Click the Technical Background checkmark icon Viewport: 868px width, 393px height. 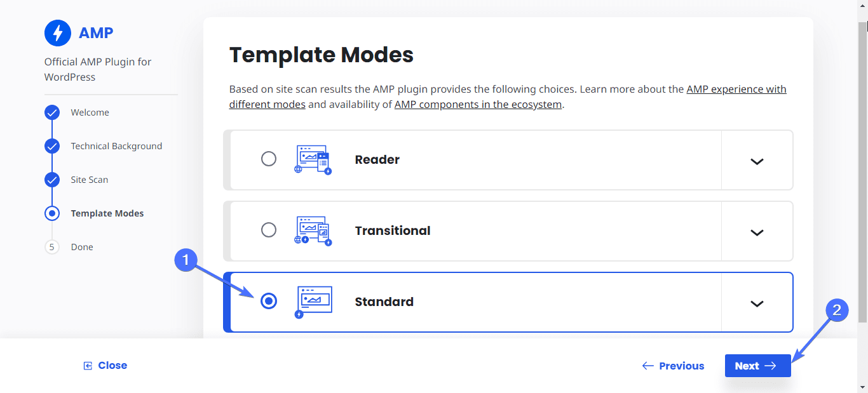pyautogui.click(x=52, y=146)
